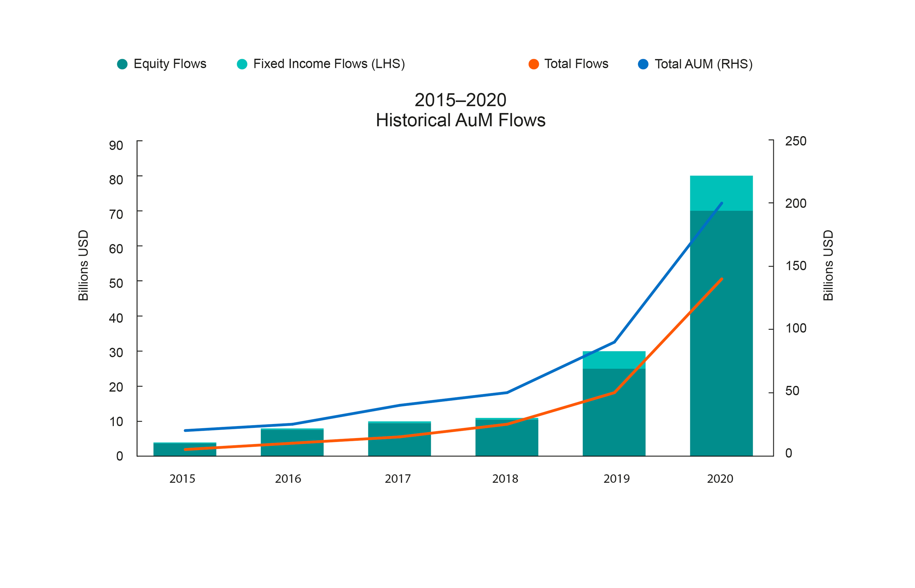Select the 'Equity Flows' legend label
The height and width of the screenshot is (588, 915).
coord(170,64)
